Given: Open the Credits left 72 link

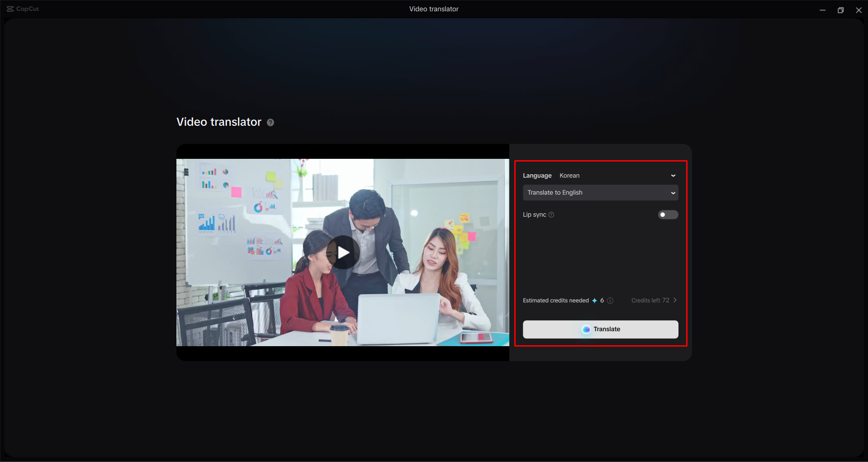Looking at the screenshot, I should point(650,300).
